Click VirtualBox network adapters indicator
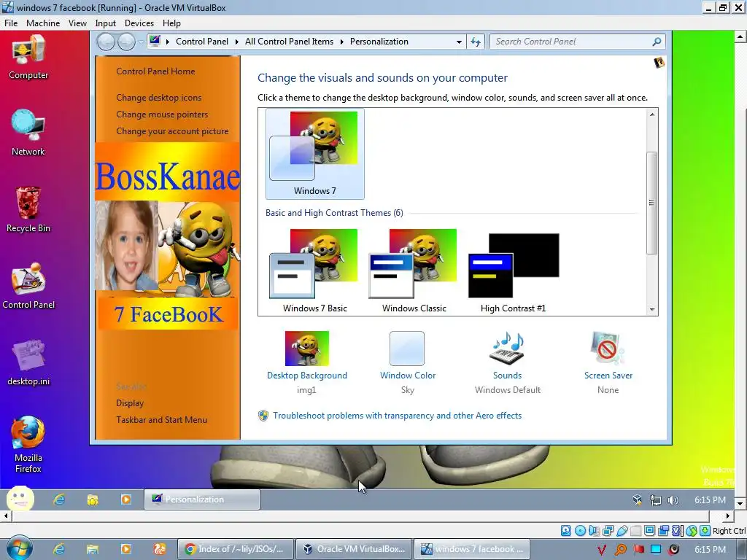The image size is (747, 560). pyautogui.click(x=608, y=531)
